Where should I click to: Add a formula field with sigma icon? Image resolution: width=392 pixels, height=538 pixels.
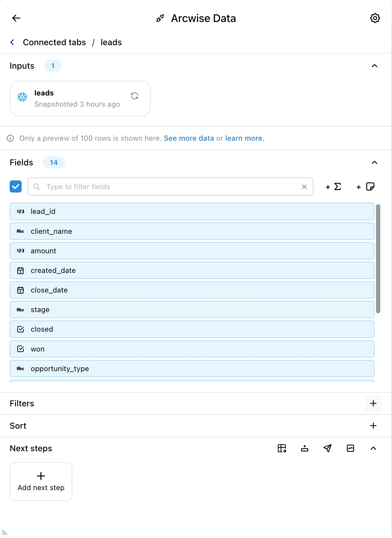coord(334,187)
